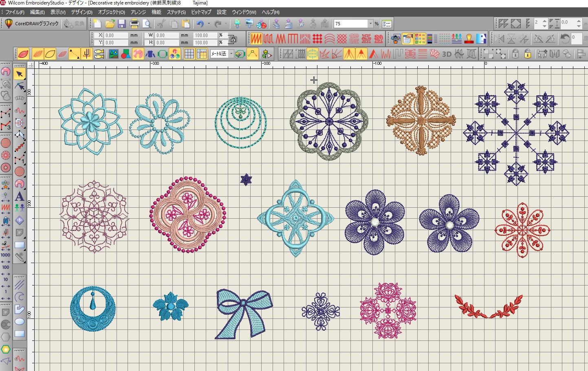Toggle Show Needle Points dotted-line icon
The image size is (588, 371).
[74, 54]
